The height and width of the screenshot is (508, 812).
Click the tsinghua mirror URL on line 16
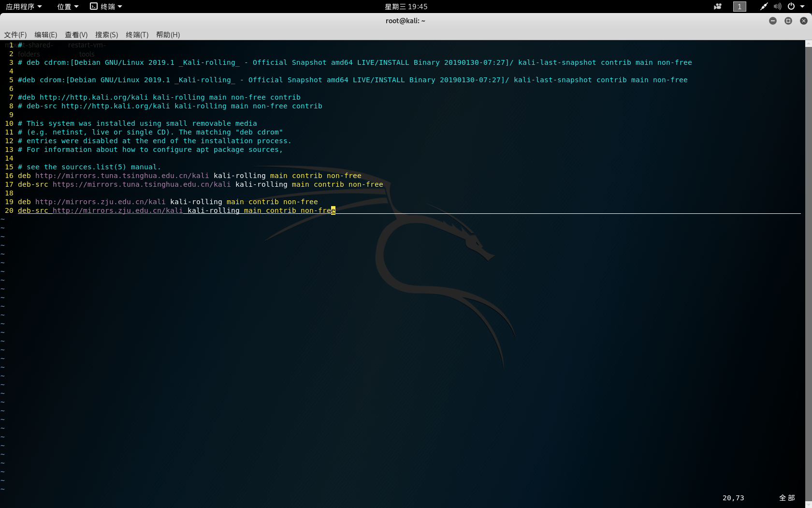[122, 176]
